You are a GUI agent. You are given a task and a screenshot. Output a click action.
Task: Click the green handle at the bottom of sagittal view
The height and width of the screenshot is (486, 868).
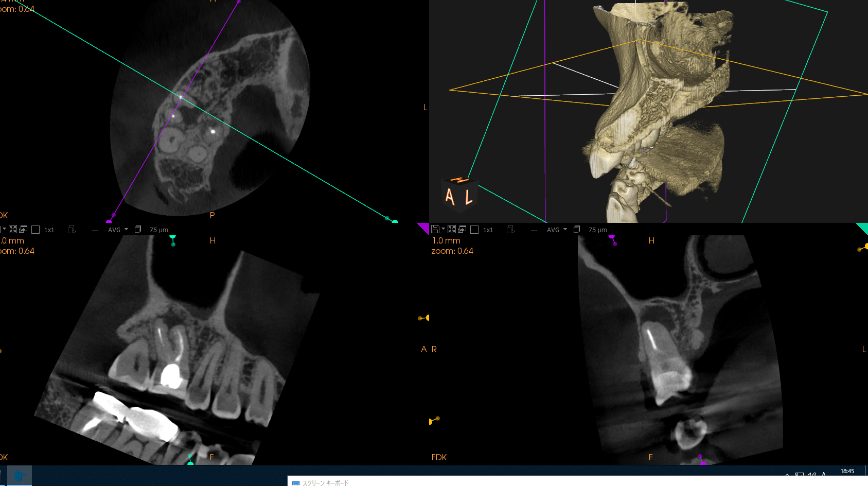[190, 460]
